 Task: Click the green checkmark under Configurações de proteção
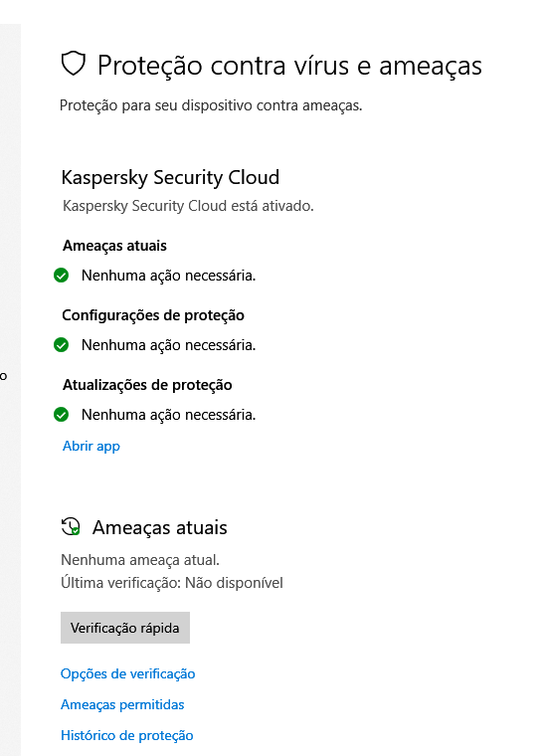(x=62, y=345)
